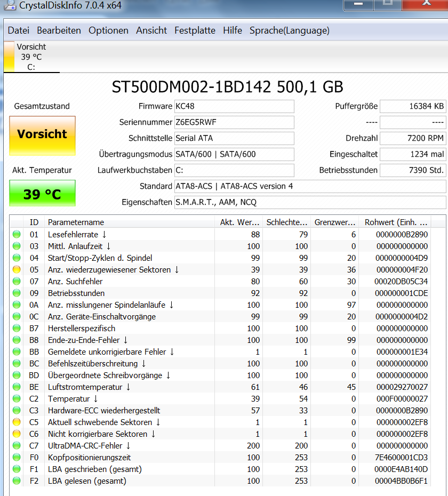Click the Standard field ATA8-ACS

pyautogui.click(x=310, y=186)
